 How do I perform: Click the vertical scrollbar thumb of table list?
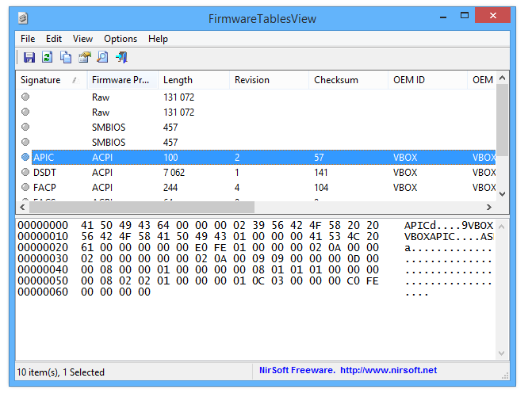click(x=503, y=120)
